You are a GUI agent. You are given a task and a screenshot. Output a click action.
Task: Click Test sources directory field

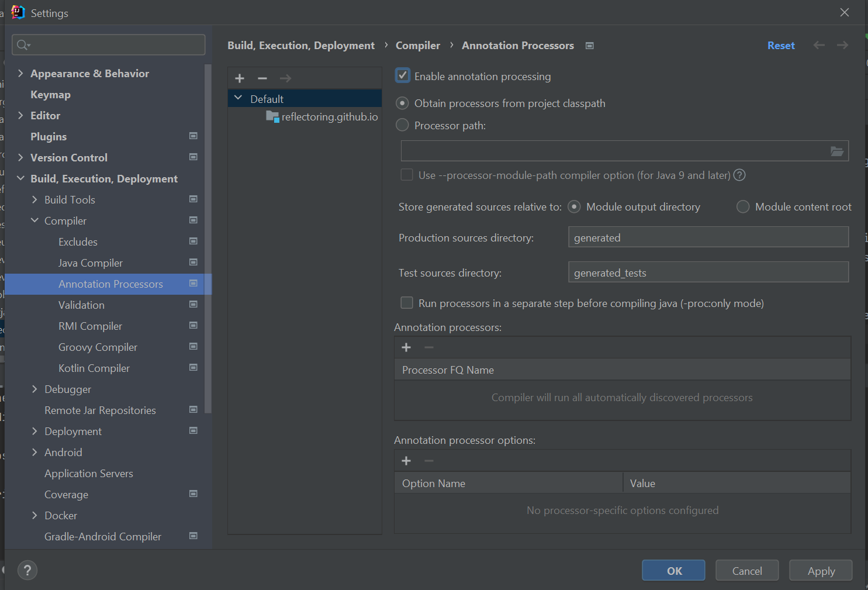click(708, 272)
